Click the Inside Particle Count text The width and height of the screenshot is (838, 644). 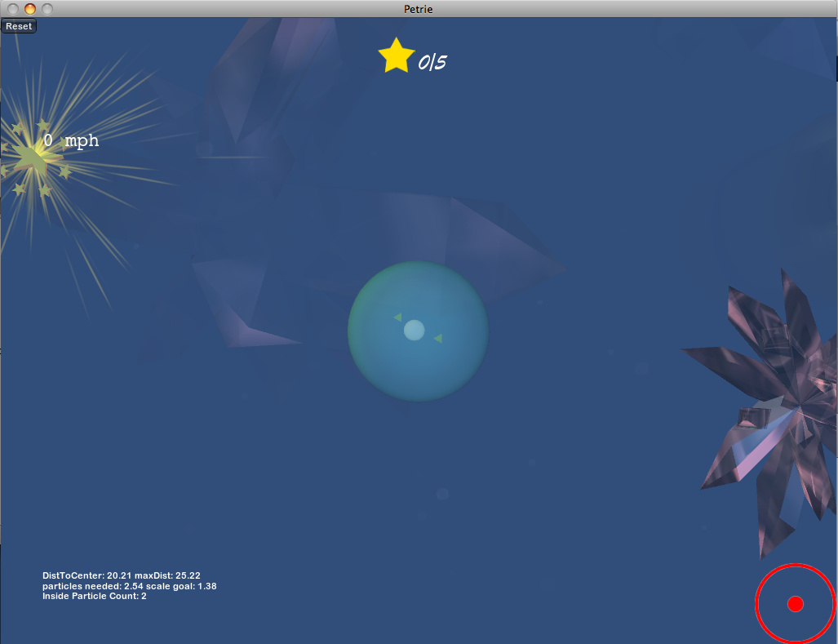pyautogui.click(x=94, y=597)
